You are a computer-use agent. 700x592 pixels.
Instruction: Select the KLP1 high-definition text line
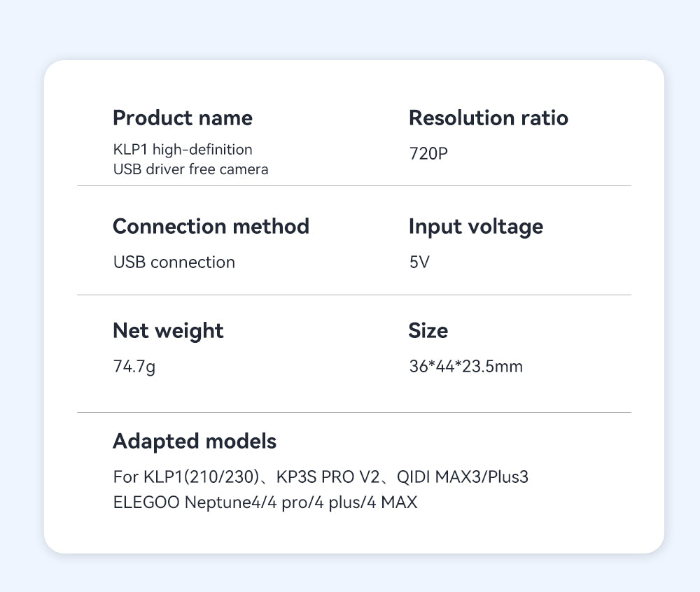[x=183, y=150]
